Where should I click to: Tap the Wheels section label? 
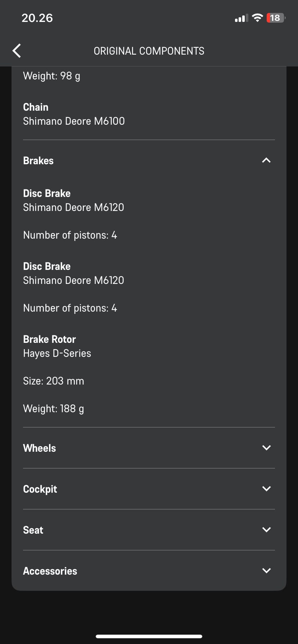(40, 448)
